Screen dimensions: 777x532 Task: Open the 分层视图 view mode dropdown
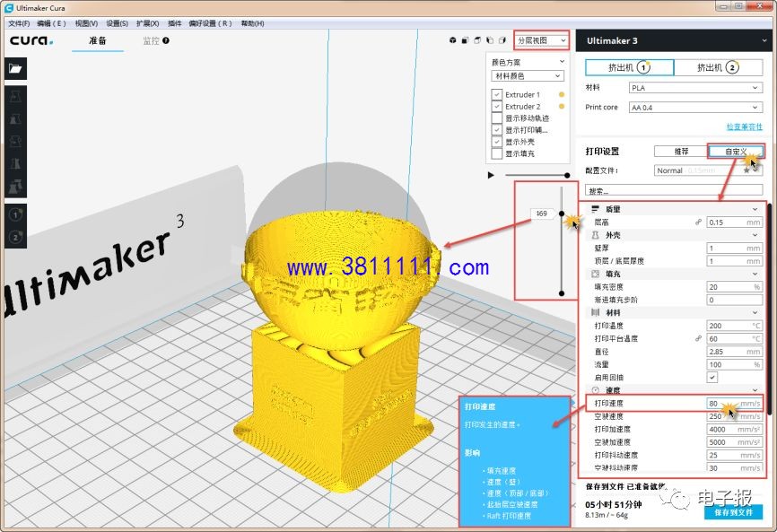pos(541,40)
